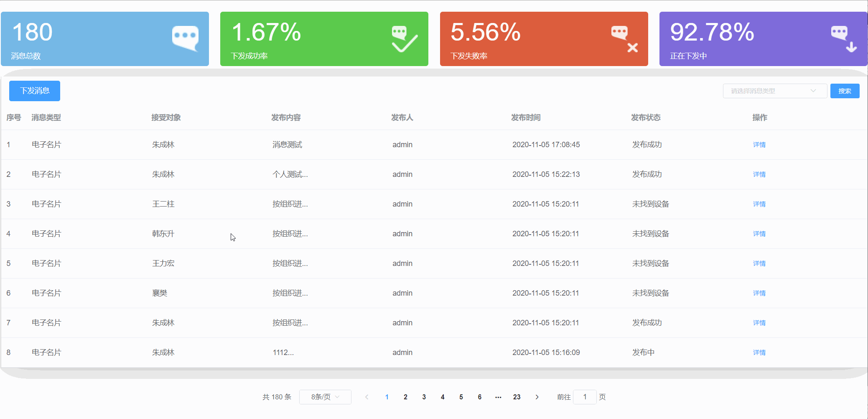Click the ellipsis to reveal more page numbers
Viewport: 868px width, 419px height.
click(498, 397)
